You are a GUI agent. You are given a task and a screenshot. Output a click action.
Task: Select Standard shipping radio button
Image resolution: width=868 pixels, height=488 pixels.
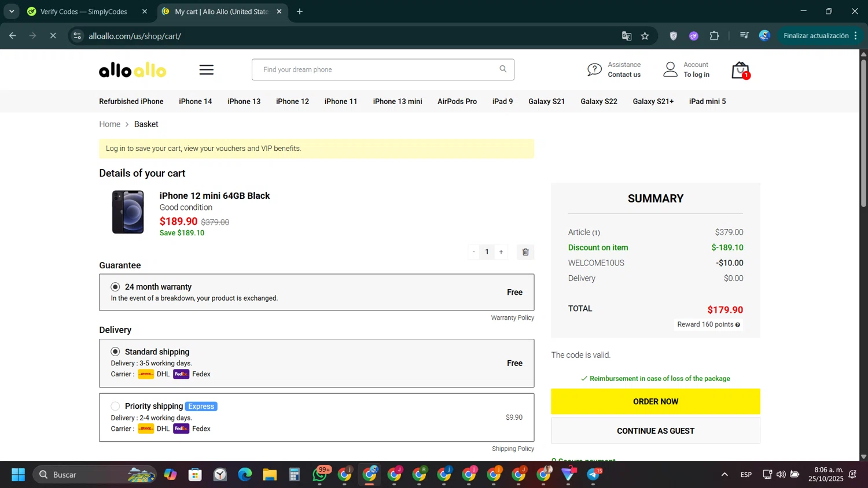(115, 352)
